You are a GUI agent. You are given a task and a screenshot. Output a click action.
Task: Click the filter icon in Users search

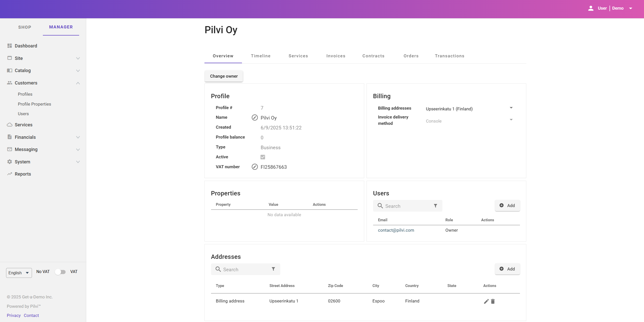click(435, 206)
